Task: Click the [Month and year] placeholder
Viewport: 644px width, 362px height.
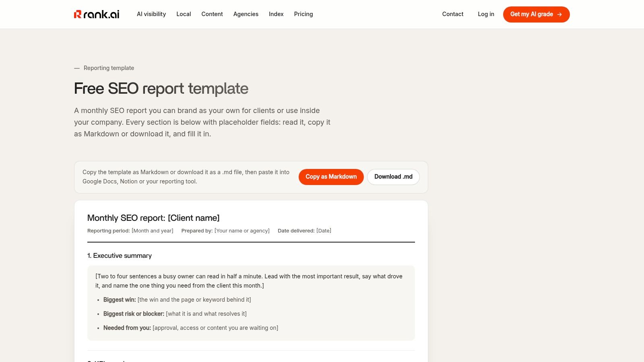Action: coord(153,230)
